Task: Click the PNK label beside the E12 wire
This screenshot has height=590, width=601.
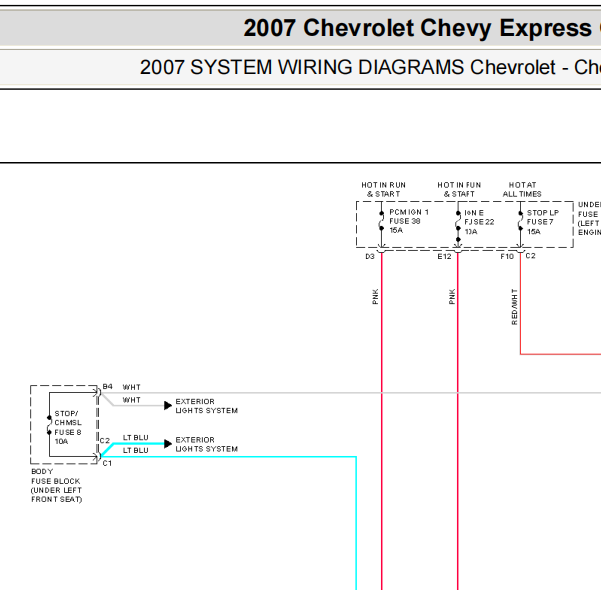Action: pyautogui.click(x=452, y=296)
